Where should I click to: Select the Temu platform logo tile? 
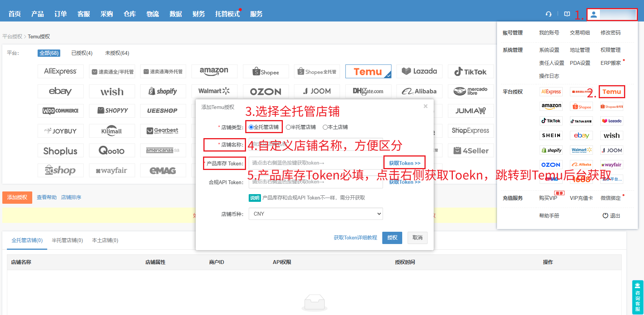point(368,71)
